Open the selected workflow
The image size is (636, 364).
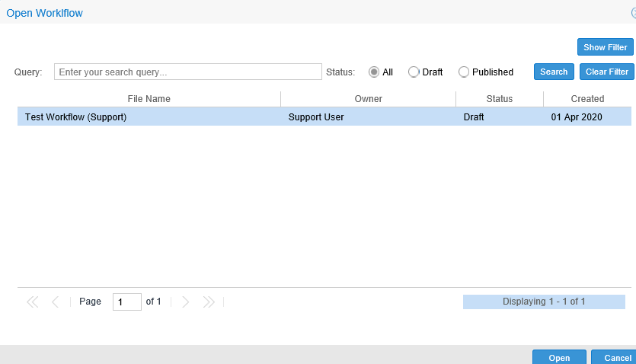point(558,357)
